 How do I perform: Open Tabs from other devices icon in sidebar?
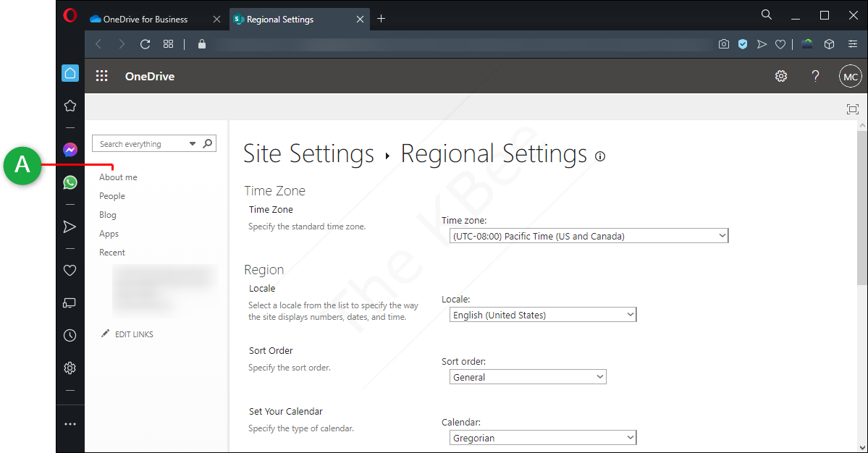pyautogui.click(x=69, y=303)
